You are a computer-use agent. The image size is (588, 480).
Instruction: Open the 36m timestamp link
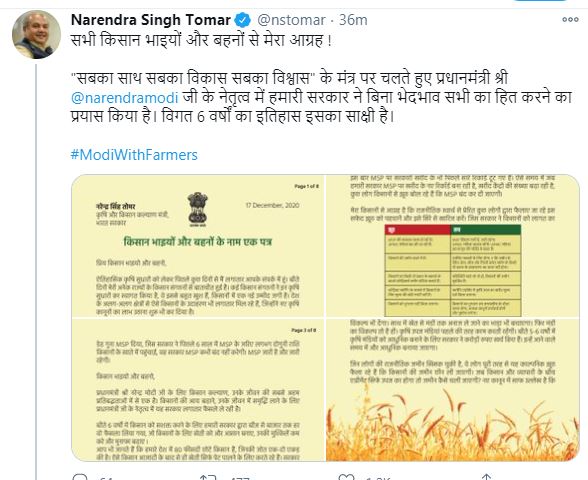pos(353,20)
